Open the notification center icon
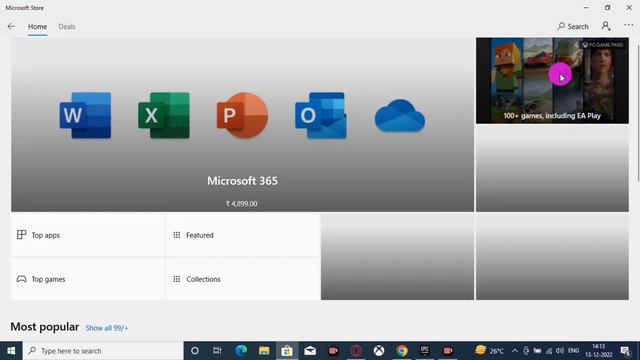640x360 pixels. point(625,351)
